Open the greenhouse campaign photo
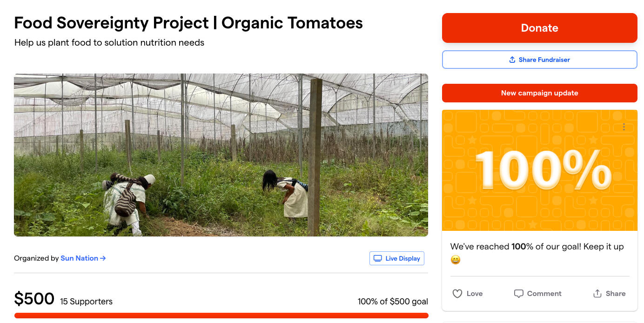Screen dimensions: 644x323 click(221, 155)
